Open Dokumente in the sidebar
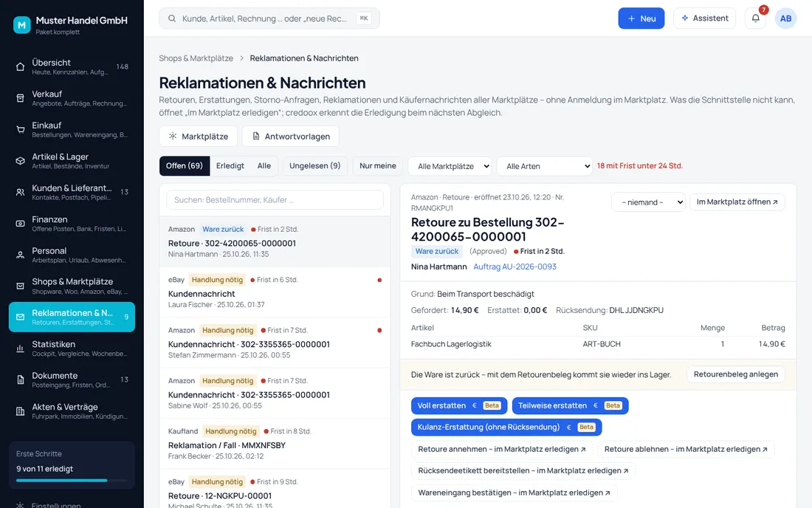Screen dimensions: 812x508 (x=72, y=380)
